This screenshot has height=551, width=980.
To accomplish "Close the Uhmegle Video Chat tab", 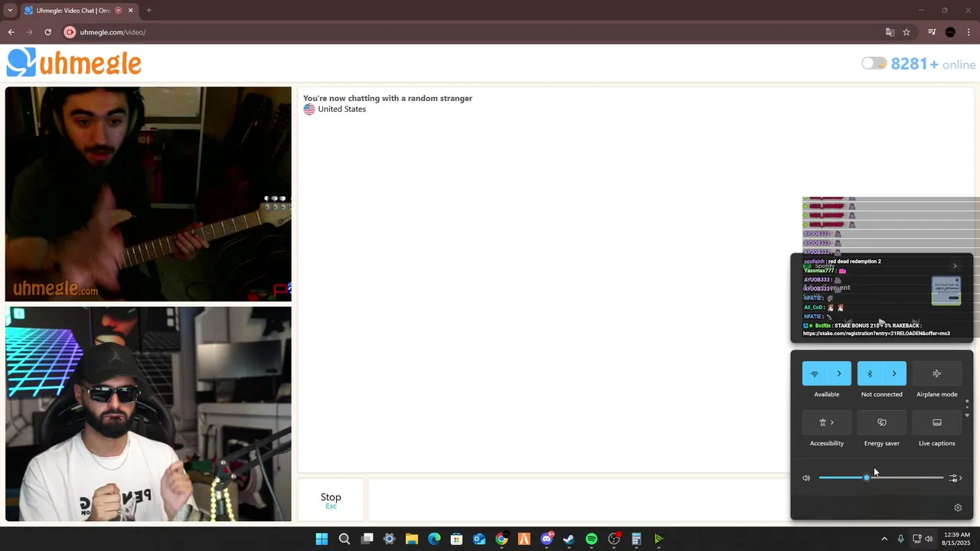I will [130, 11].
